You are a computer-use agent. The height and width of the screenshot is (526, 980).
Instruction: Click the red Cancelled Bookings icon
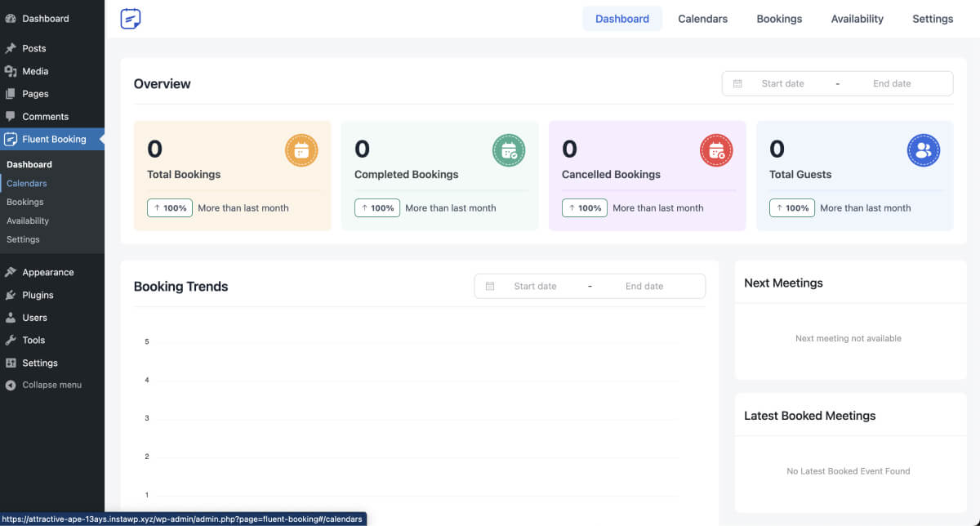click(x=716, y=150)
